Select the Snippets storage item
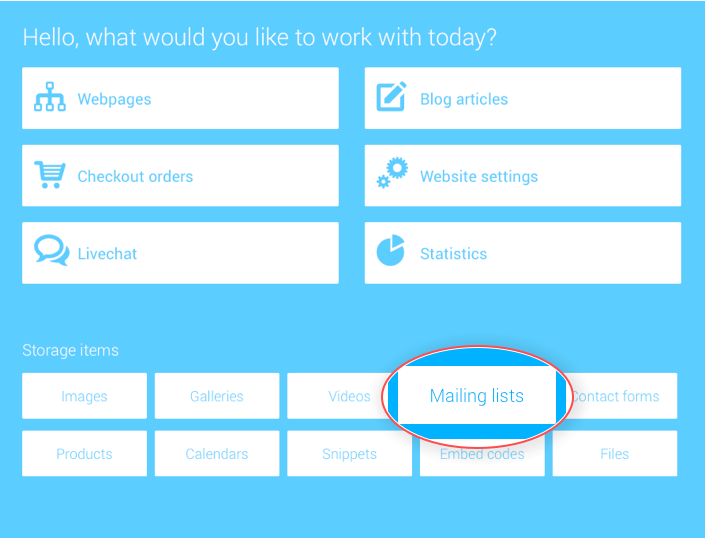 [x=350, y=453]
